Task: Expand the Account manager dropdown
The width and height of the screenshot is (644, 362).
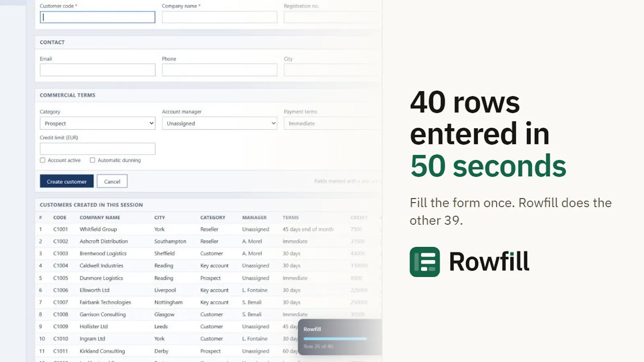Action: point(219,123)
